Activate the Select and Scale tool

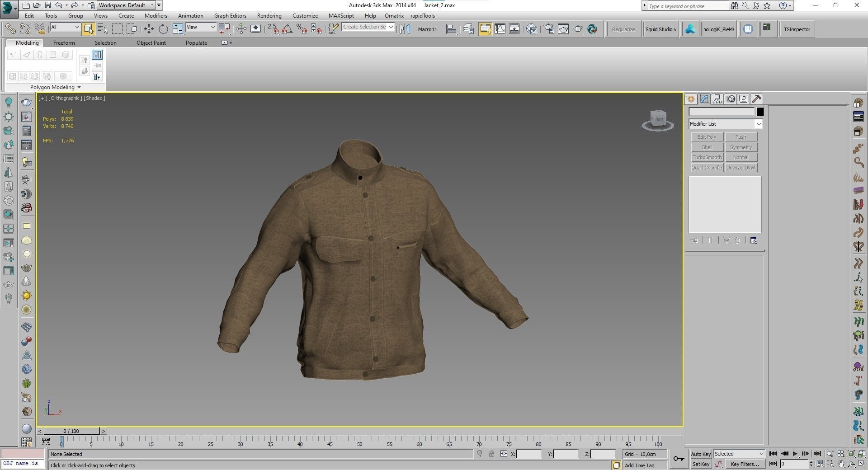(178, 29)
